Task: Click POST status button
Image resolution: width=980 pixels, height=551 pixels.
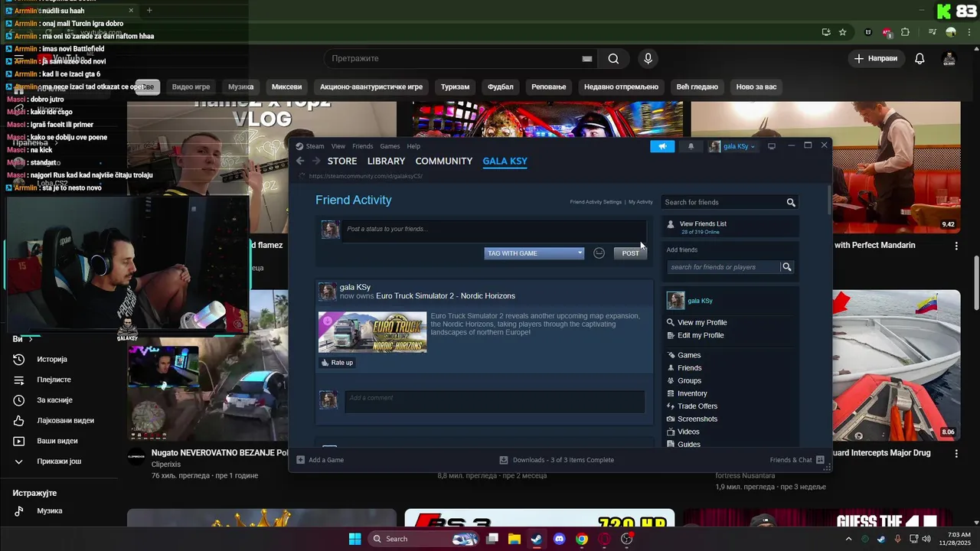Action: click(x=631, y=253)
